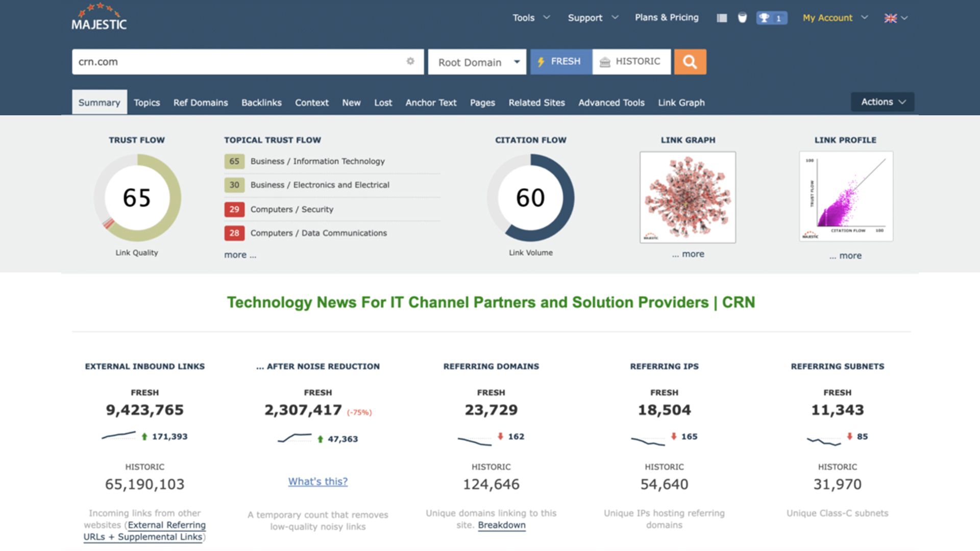This screenshot has height=551, width=980.
Task: Click the trophy achievements icon
Action: click(764, 17)
